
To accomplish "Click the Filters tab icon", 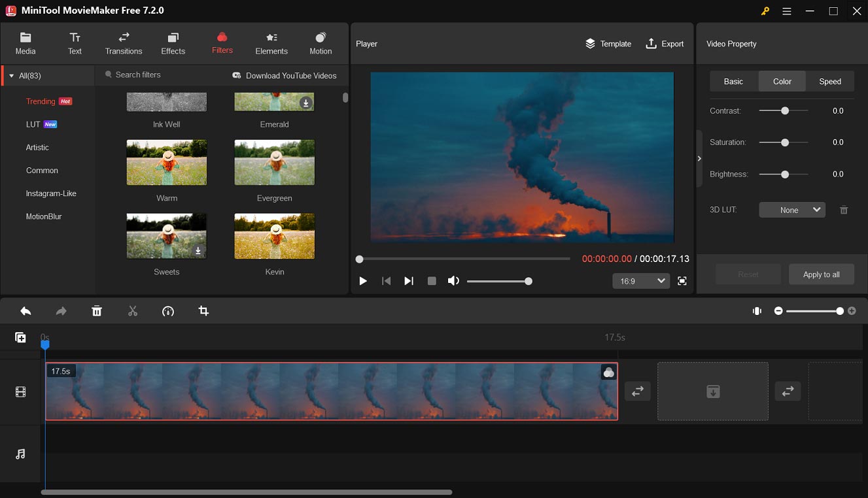I will [222, 37].
